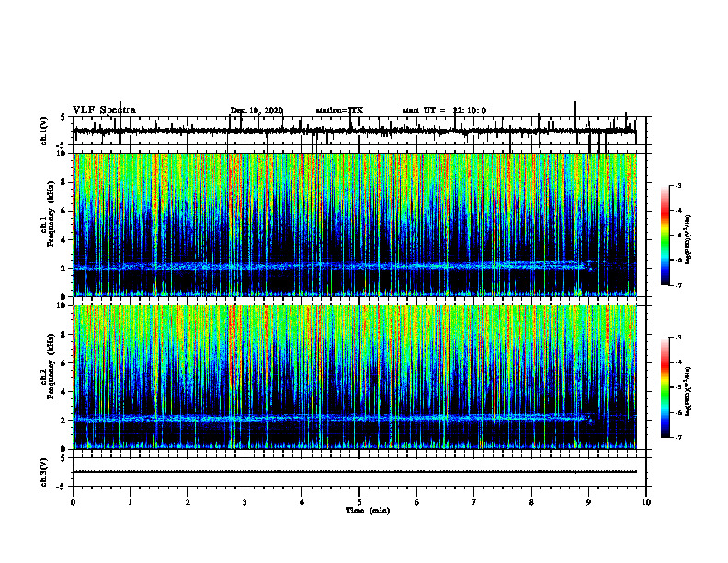Select the 'Time (min)' x-axis label

368,511
